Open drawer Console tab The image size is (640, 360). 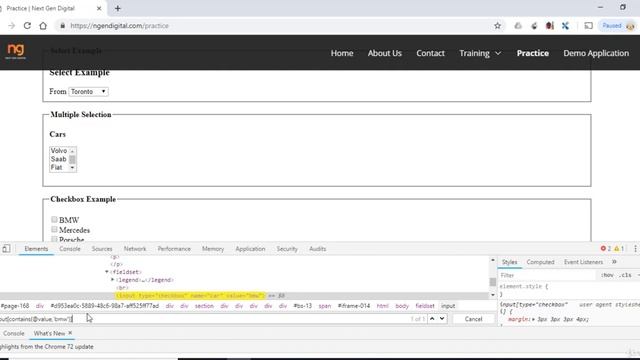(x=14, y=333)
